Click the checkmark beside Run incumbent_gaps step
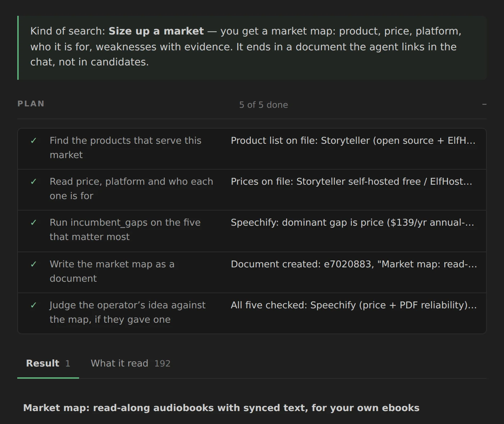504x424 pixels. pyautogui.click(x=34, y=222)
